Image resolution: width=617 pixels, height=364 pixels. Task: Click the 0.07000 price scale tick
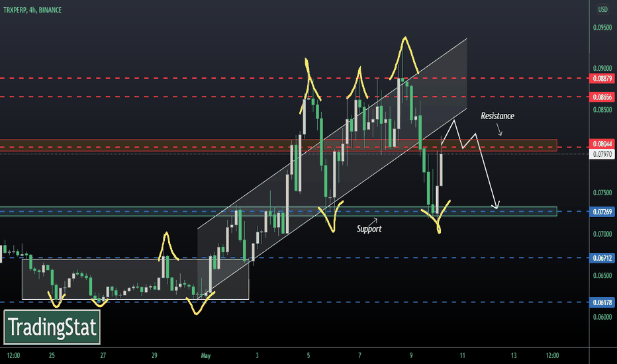pos(602,234)
